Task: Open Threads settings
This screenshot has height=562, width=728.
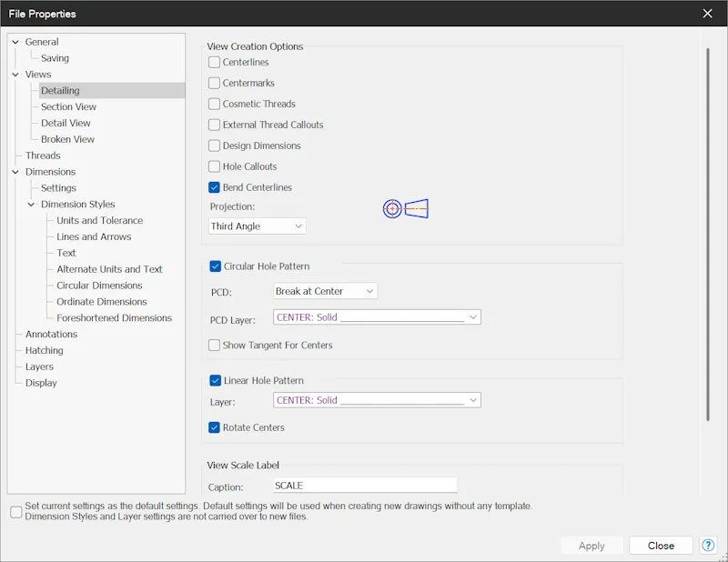Action: [43, 156]
